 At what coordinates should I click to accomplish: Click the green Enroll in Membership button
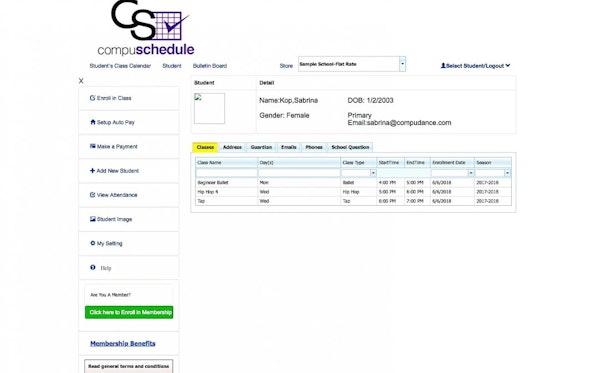tap(129, 313)
